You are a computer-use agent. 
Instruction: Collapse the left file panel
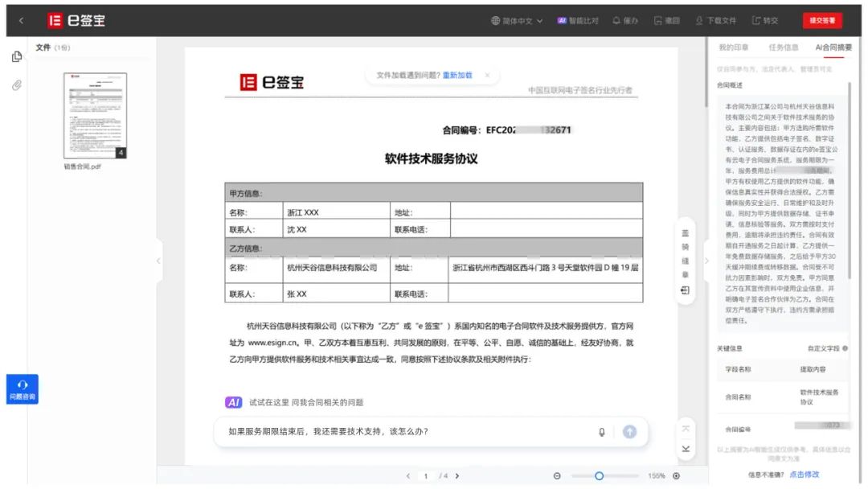tap(158, 261)
